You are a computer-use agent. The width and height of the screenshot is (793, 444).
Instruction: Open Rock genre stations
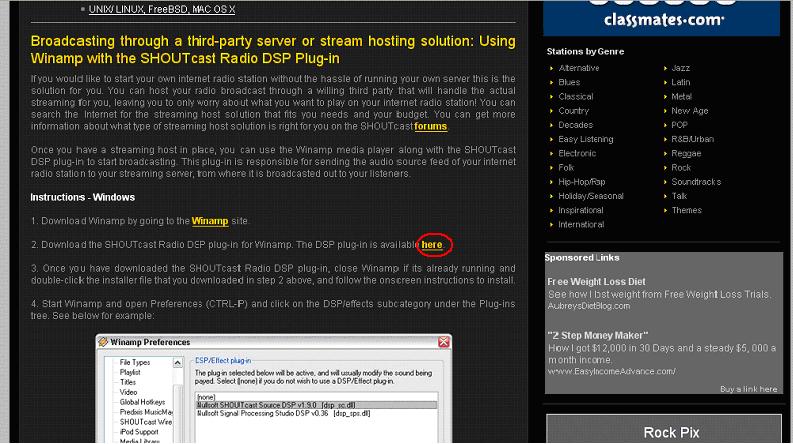[681, 167]
